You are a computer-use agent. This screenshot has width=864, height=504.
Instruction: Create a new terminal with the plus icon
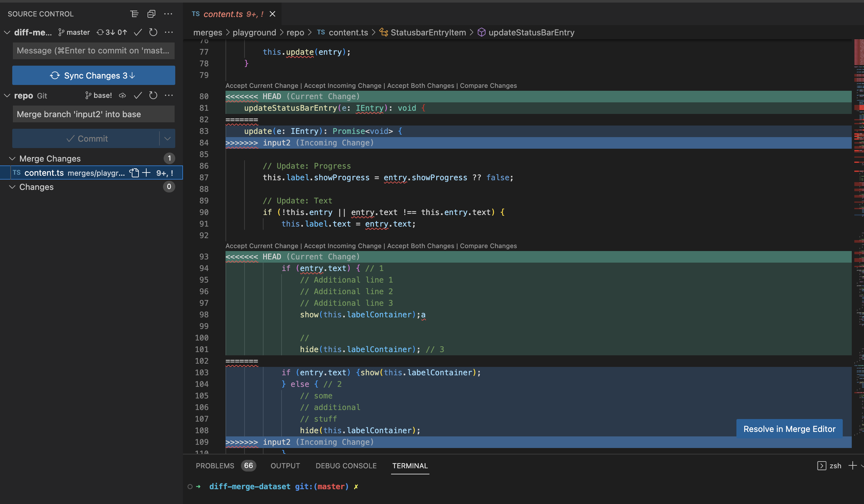pyautogui.click(x=853, y=465)
